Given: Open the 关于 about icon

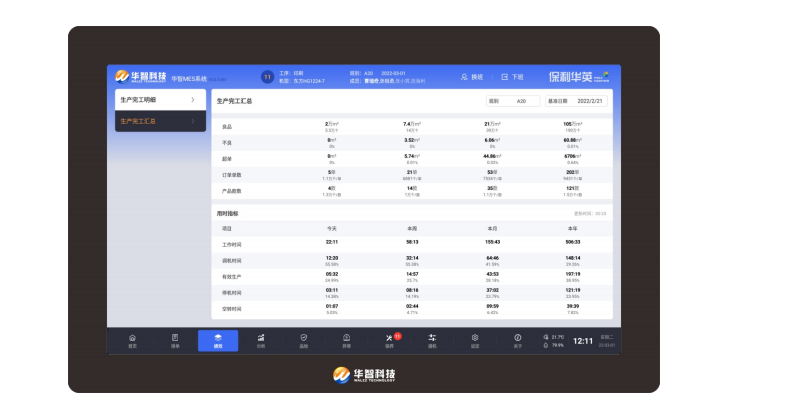Looking at the screenshot, I should point(518,340).
